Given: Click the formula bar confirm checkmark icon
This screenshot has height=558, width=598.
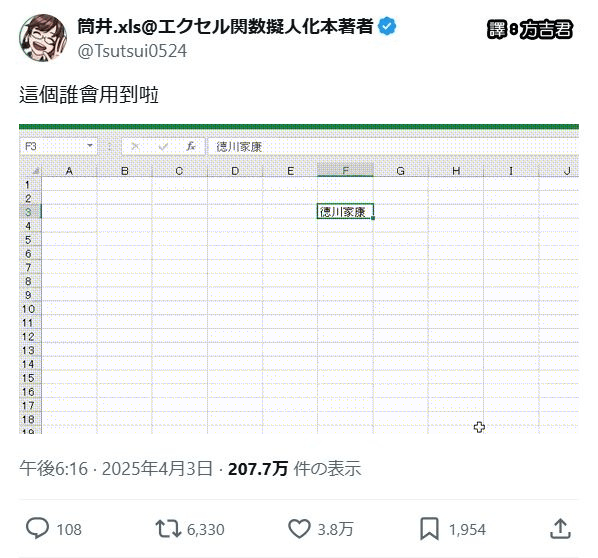Looking at the screenshot, I should (x=163, y=146).
